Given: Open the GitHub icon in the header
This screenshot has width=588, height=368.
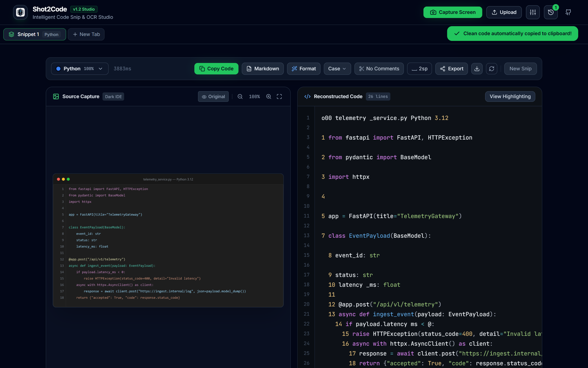Looking at the screenshot, I should coord(568,12).
